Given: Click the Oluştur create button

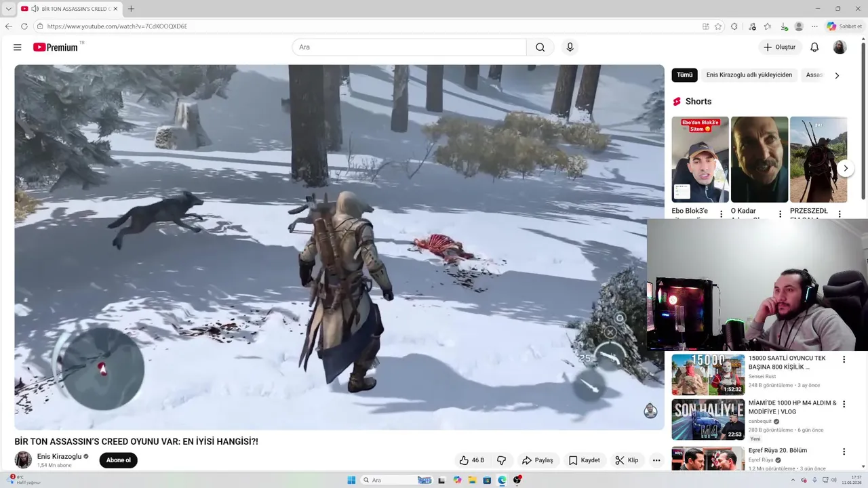Looking at the screenshot, I should [780, 47].
